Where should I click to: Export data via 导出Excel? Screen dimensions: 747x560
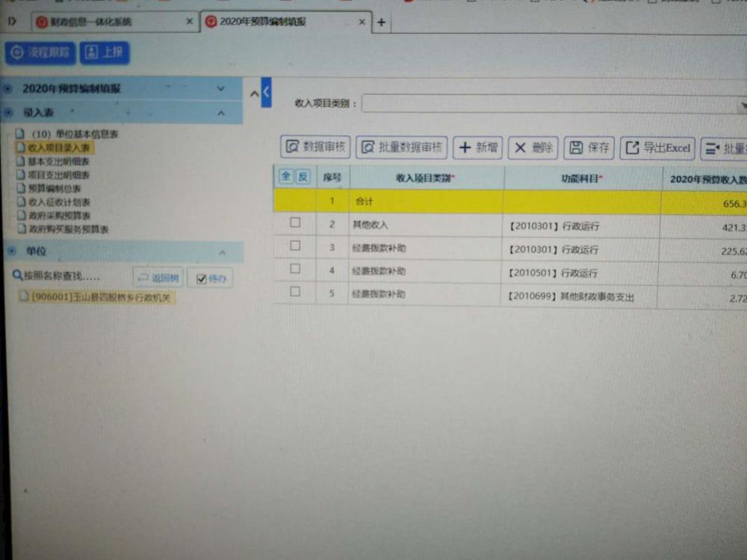(657, 148)
